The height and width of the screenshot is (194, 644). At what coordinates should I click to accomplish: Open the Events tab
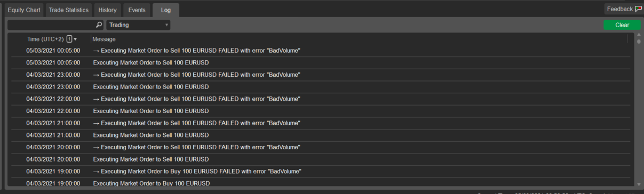coord(137,10)
